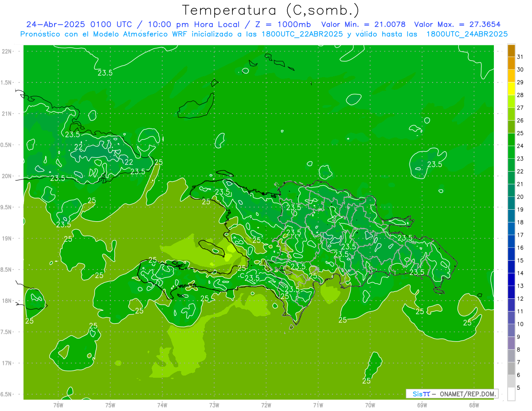This screenshot has height=411, width=532.
Task: Click the "19N" latitude axis label
Action: pyautogui.click(x=7, y=239)
